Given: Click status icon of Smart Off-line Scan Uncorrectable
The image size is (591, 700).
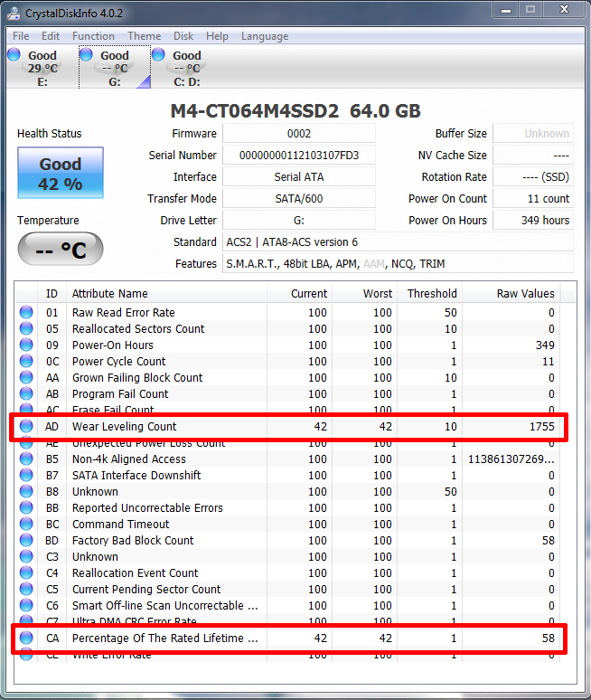Looking at the screenshot, I should [26, 605].
